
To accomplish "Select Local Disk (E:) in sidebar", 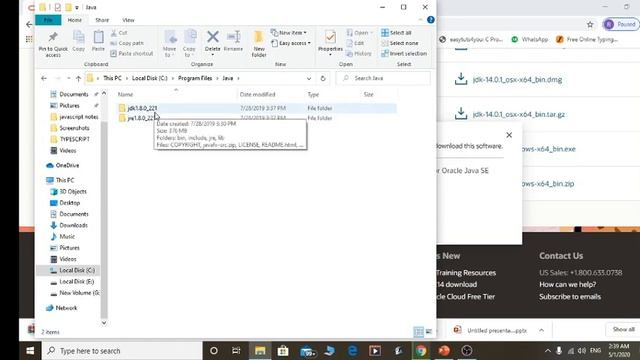I will (76, 282).
